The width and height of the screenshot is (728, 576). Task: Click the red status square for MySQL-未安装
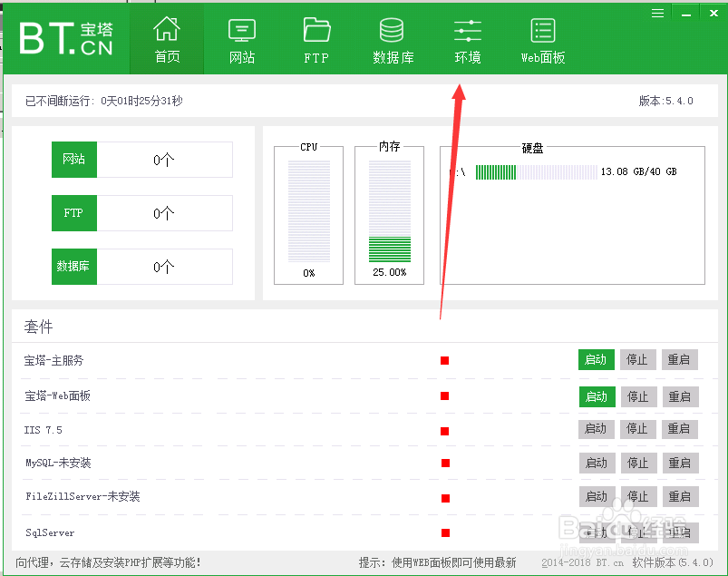(446, 463)
